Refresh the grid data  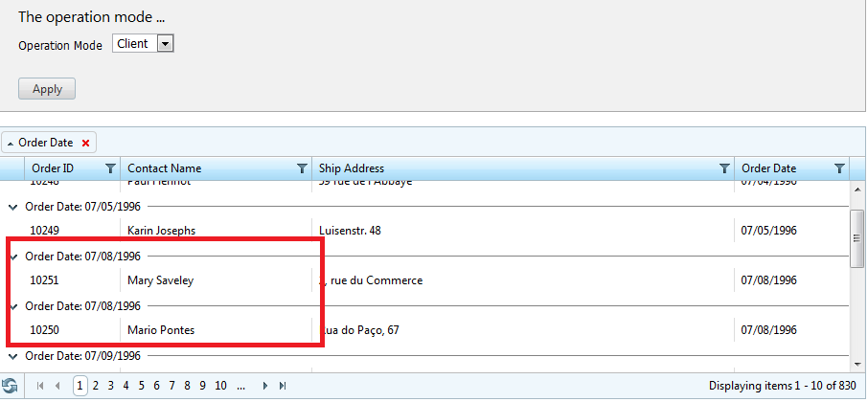[x=10, y=386]
